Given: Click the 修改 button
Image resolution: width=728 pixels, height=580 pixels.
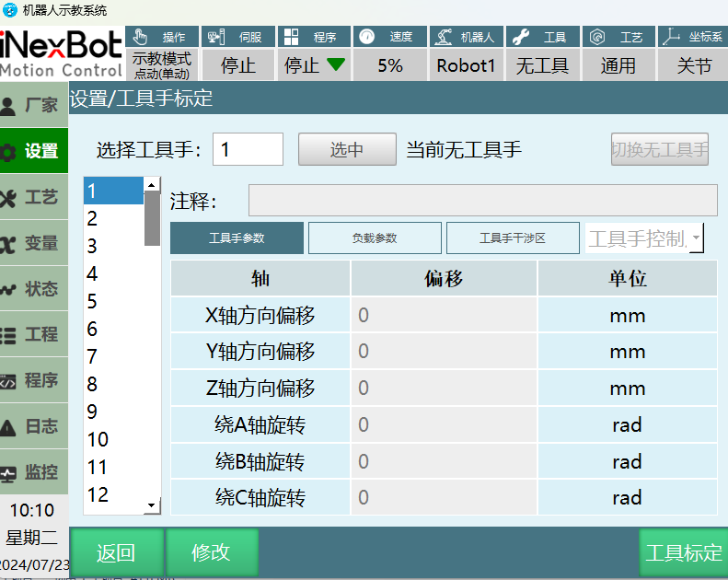Looking at the screenshot, I should pyautogui.click(x=211, y=552).
